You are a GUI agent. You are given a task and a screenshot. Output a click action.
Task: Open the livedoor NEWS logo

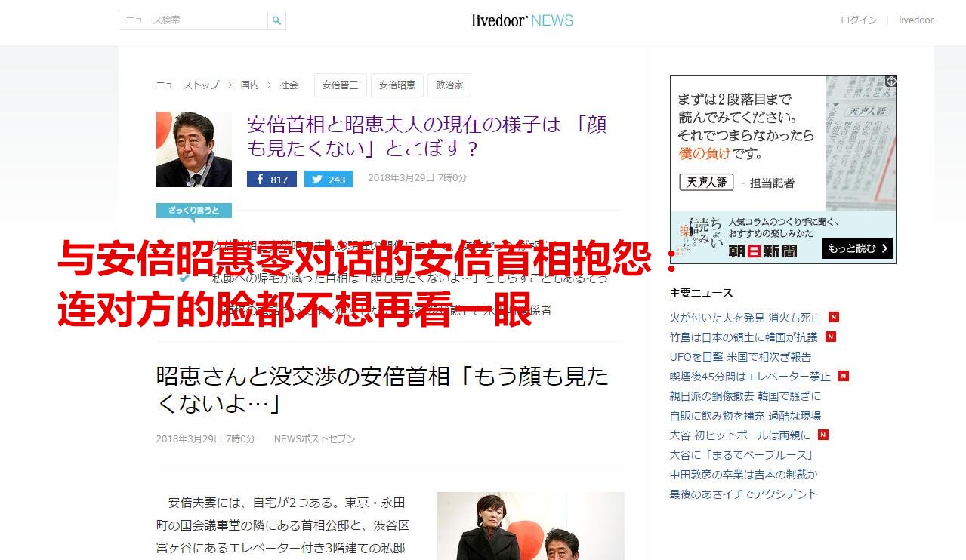click(x=523, y=20)
